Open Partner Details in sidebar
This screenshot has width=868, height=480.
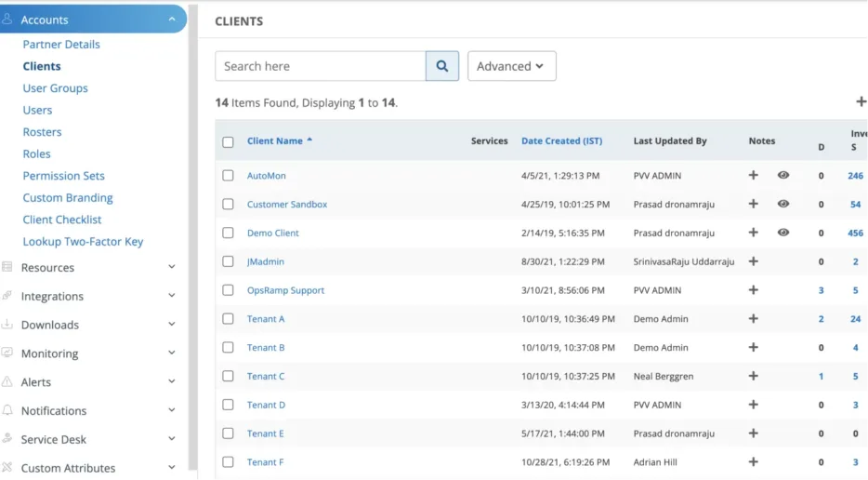click(61, 45)
